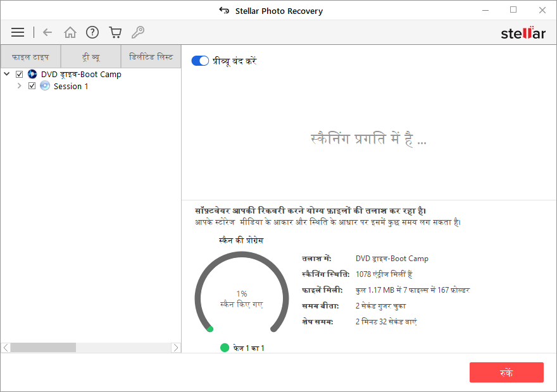Go back with the arrow icon
The width and height of the screenshot is (557, 392).
pos(47,32)
